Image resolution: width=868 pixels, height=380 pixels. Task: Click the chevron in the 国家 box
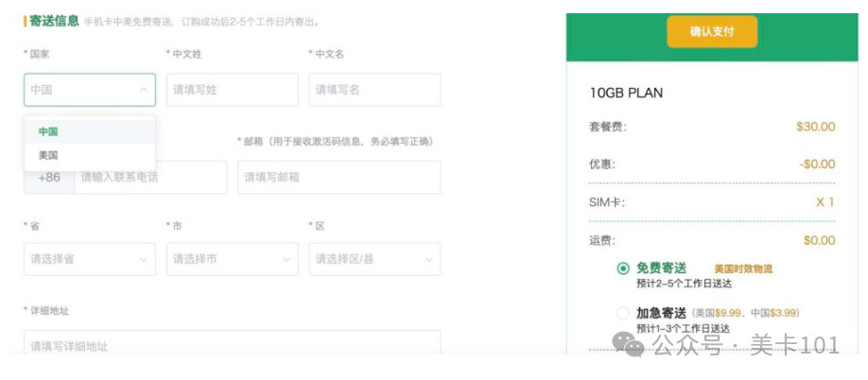pos(144,90)
